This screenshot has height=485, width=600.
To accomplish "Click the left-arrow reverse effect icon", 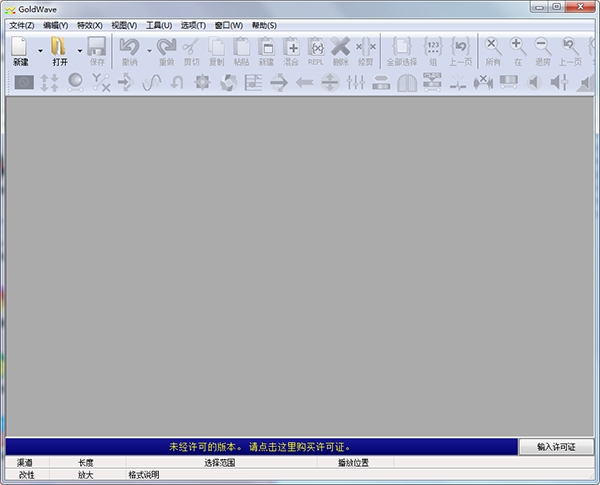I will [305, 82].
